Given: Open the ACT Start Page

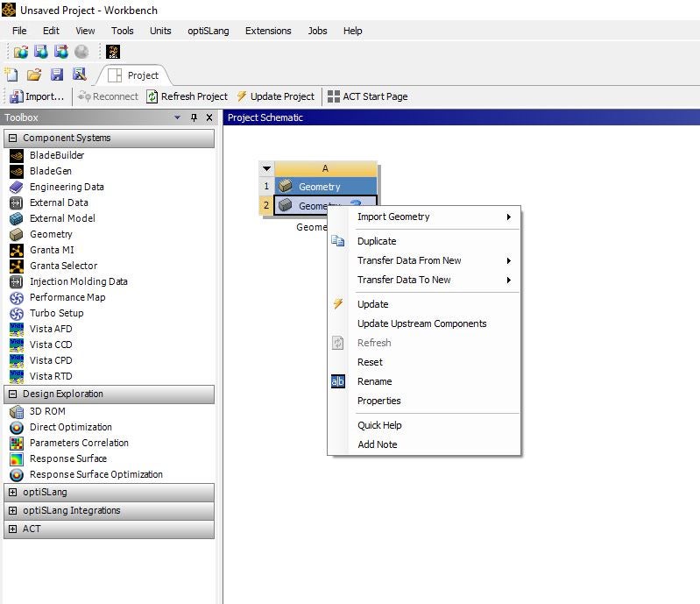Looking at the screenshot, I should [x=368, y=96].
